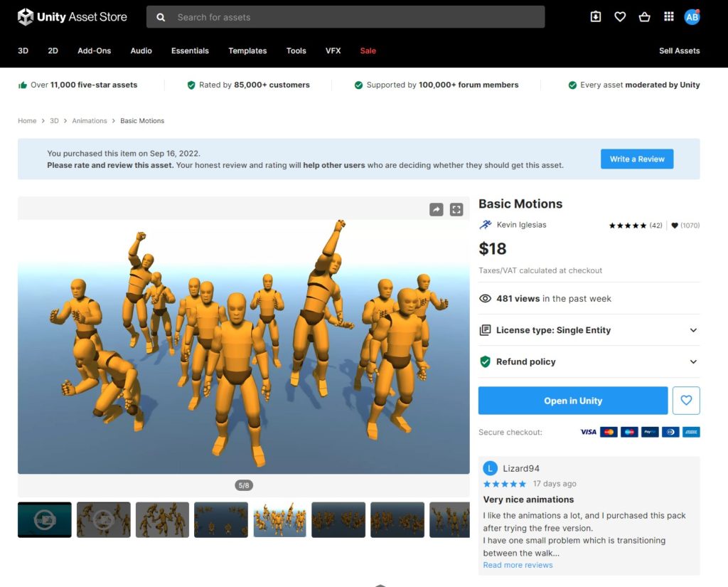The height and width of the screenshot is (587, 728).
Task: Enter fullscreen view of the image gallery
Action: [x=456, y=209]
